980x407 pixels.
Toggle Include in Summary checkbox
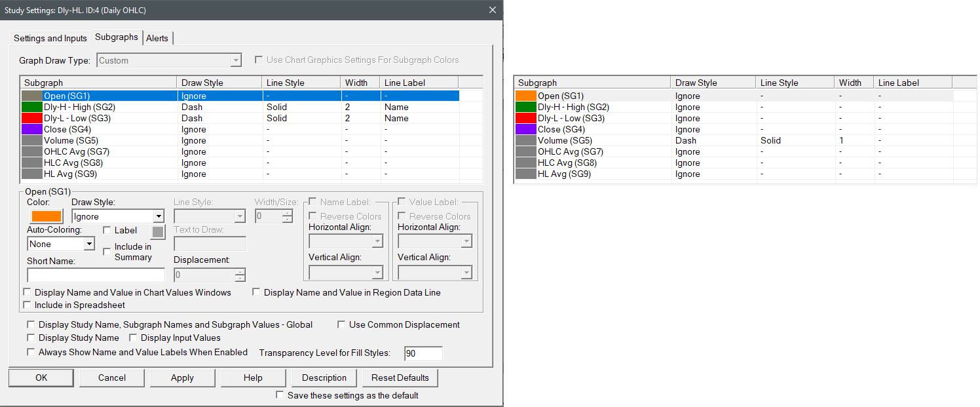[107, 252]
